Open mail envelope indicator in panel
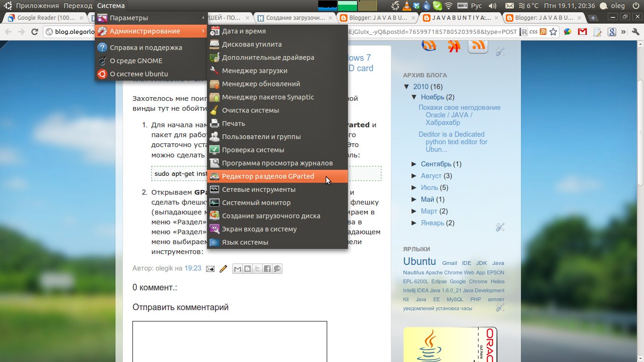The image size is (644, 362). point(510,6)
